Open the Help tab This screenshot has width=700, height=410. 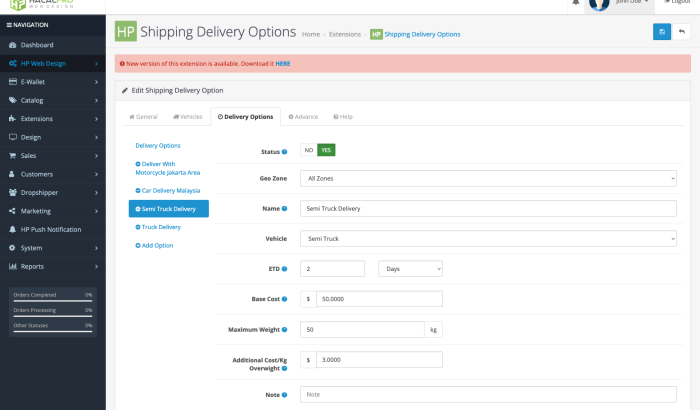(x=343, y=117)
